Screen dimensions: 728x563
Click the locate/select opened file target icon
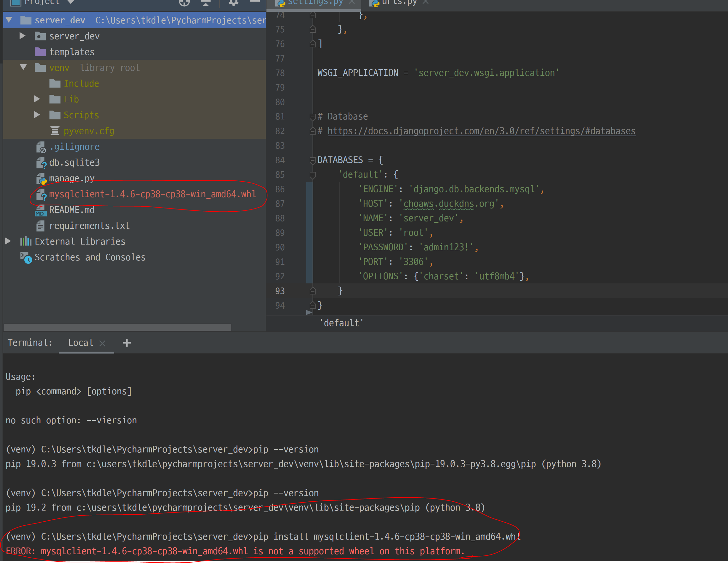tap(184, 3)
